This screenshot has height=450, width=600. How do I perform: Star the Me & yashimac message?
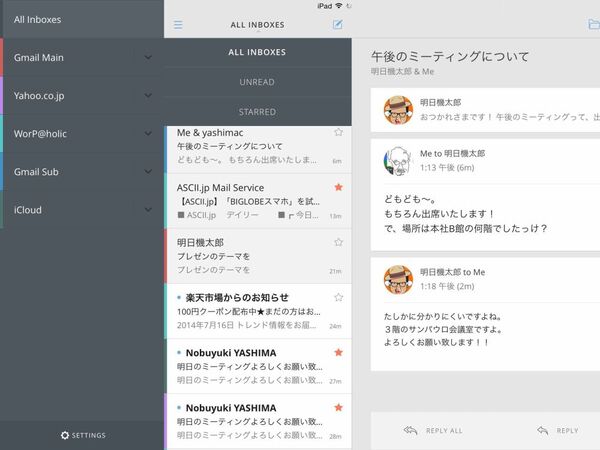click(x=338, y=132)
